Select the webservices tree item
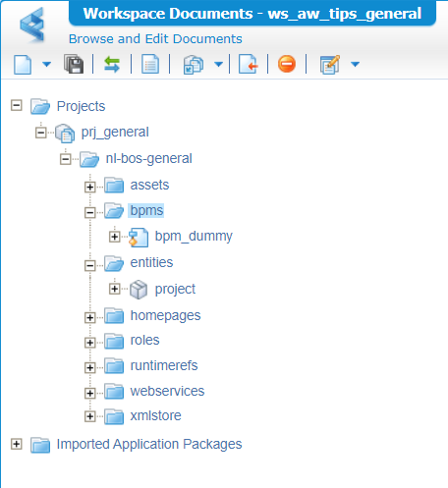 point(167,391)
